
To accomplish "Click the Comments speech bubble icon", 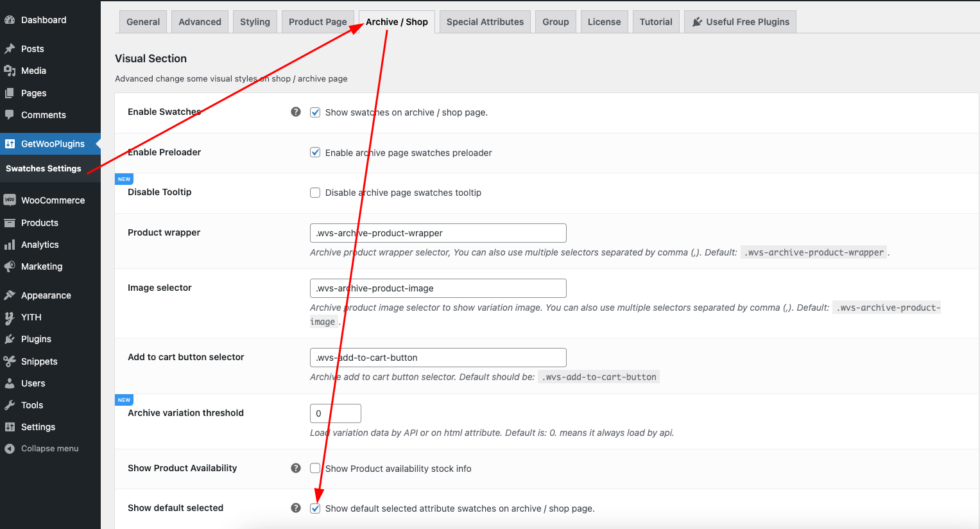I will (x=10, y=115).
